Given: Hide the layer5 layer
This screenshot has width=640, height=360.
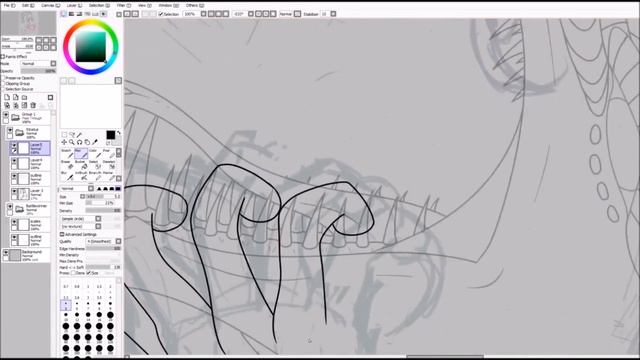Looking at the screenshot, I should pyautogui.click(x=14, y=145).
